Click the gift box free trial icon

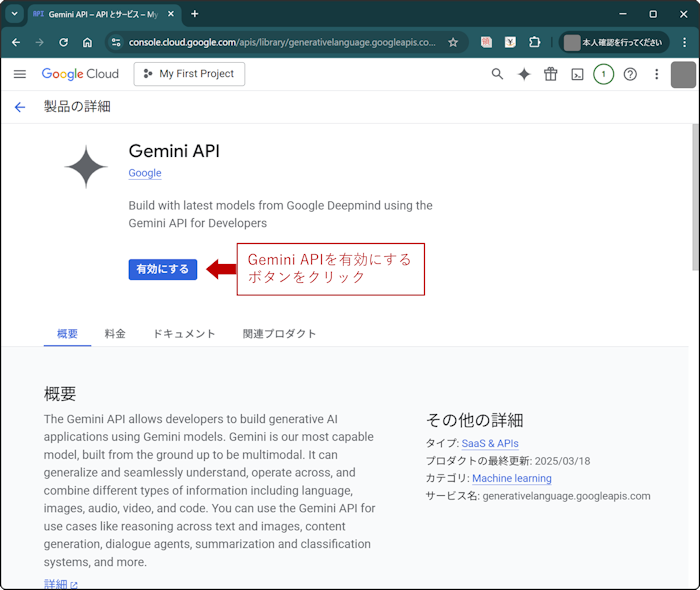tap(551, 74)
